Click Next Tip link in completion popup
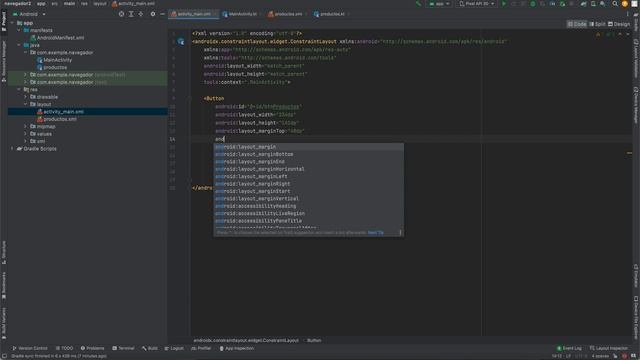 [376, 233]
